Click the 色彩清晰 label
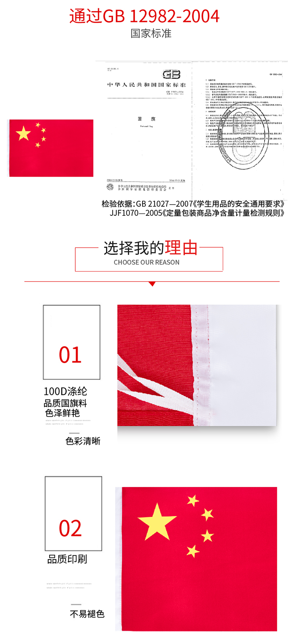Viewport: 288px width, 644px height. pos(83,441)
